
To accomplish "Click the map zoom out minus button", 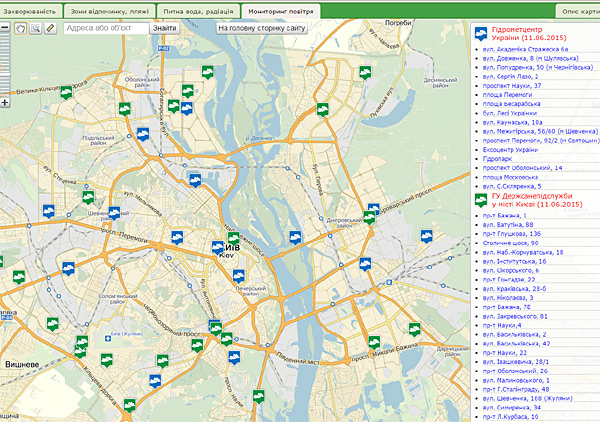I will click(6, 28).
